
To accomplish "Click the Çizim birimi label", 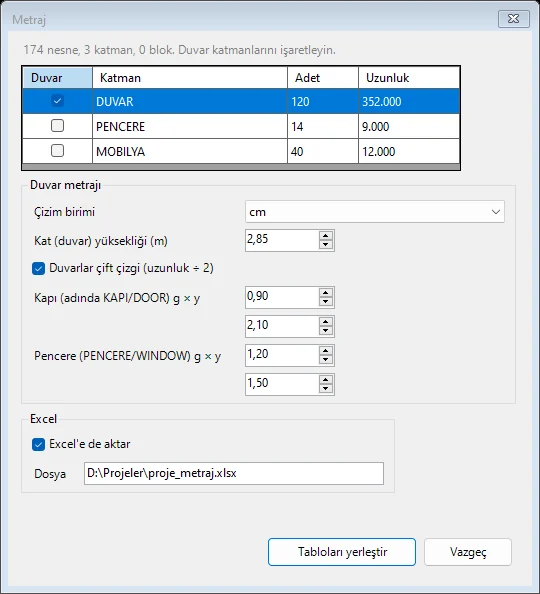I will click(x=64, y=212).
